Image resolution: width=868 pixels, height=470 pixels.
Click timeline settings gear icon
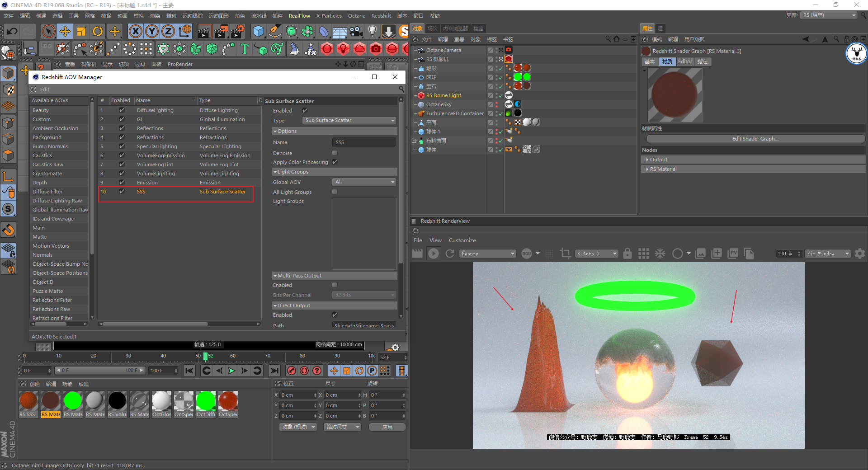[395, 347]
